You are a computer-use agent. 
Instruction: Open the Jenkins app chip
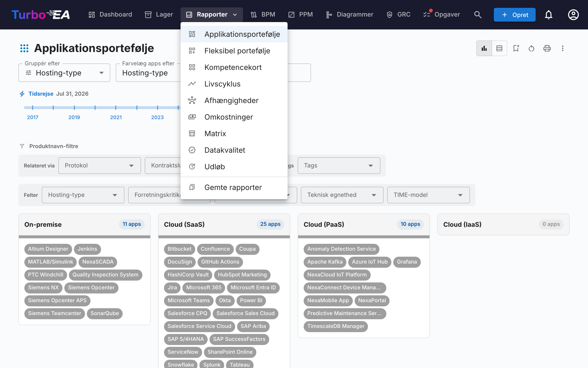[87, 249]
